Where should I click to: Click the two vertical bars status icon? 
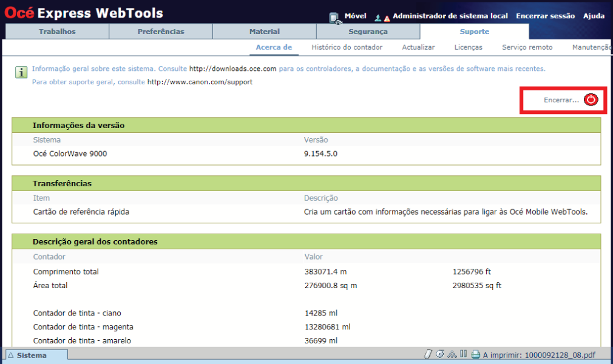(463, 354)
